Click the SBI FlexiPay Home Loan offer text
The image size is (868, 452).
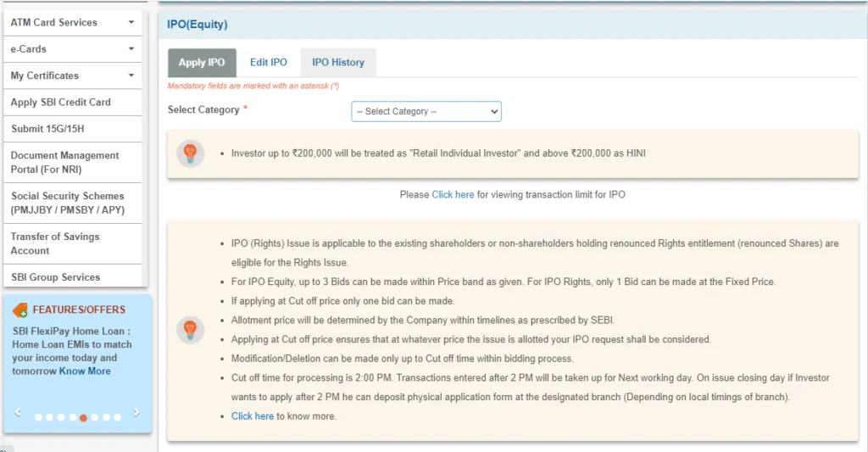coord(72,350)
